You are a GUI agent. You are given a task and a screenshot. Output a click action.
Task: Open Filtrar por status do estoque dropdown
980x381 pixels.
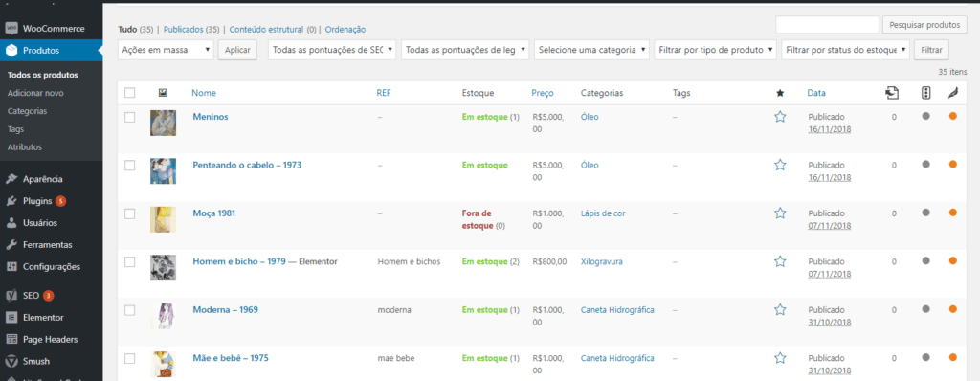845,50
